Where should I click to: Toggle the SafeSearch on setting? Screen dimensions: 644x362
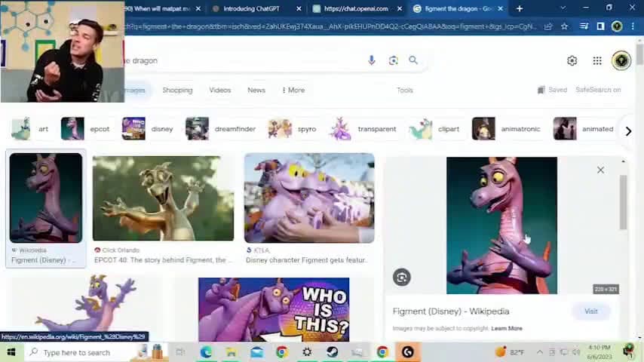[x=598, y=90]
